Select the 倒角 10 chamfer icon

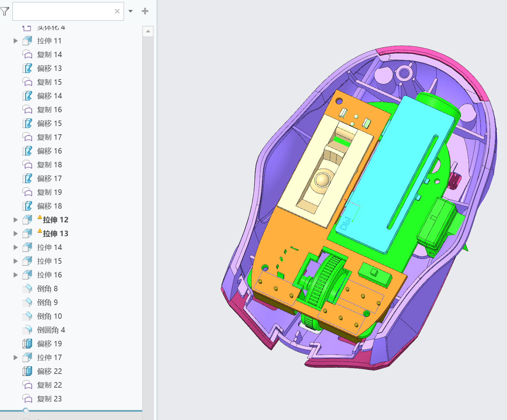[27, 316]
